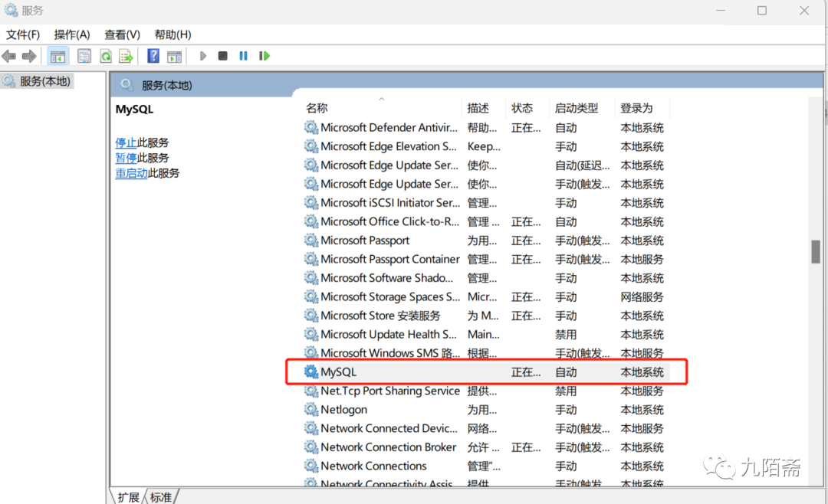Select Microsoft Defender Antivir... service
Viewport: 828px width, 504px height.
click(486, 128)
